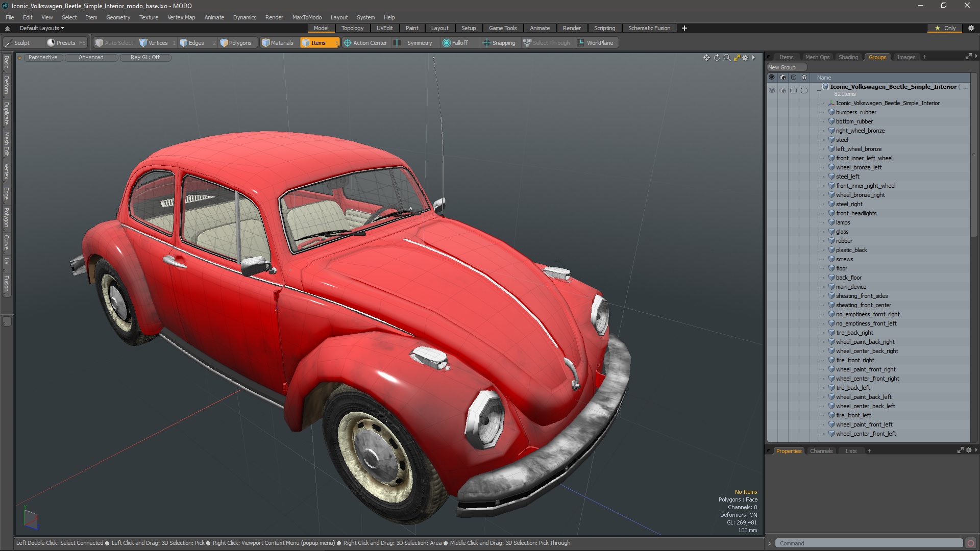Open properties panel settings gear

click(x=969, y=450)
